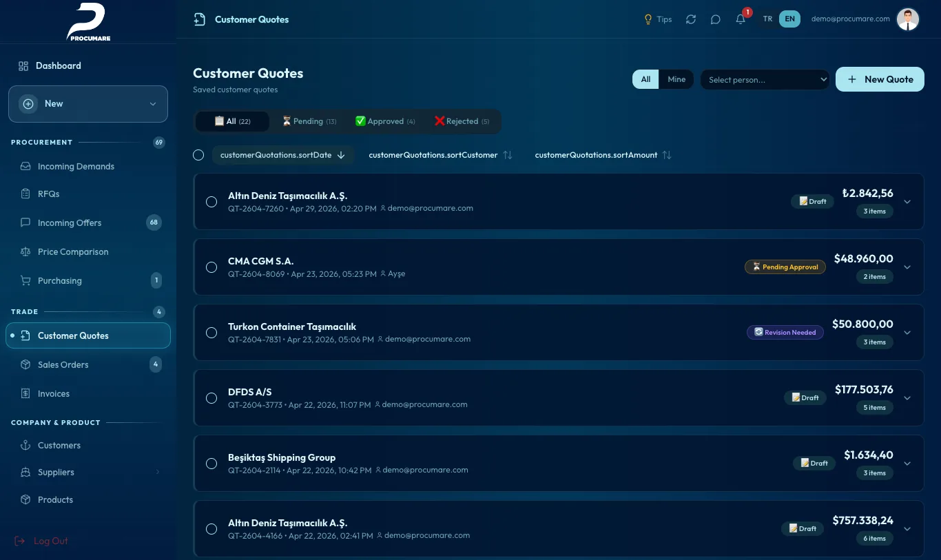Expand the ₺2.842,56 quote row chevron
Viewport: 941px width, 560px height.
(x=907, y=202)
